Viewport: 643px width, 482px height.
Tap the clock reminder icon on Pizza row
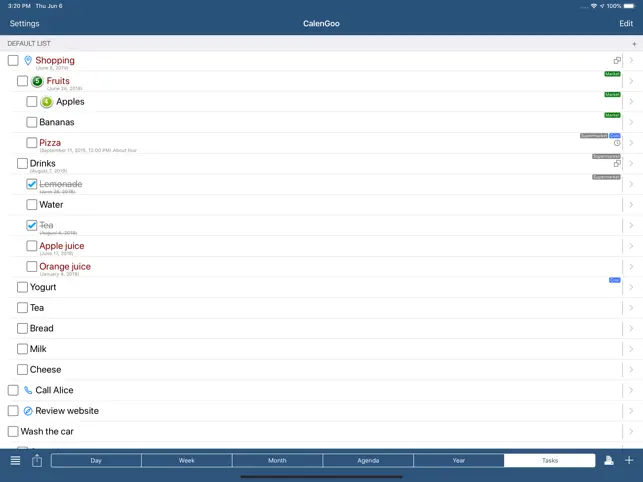coord(617,143)
